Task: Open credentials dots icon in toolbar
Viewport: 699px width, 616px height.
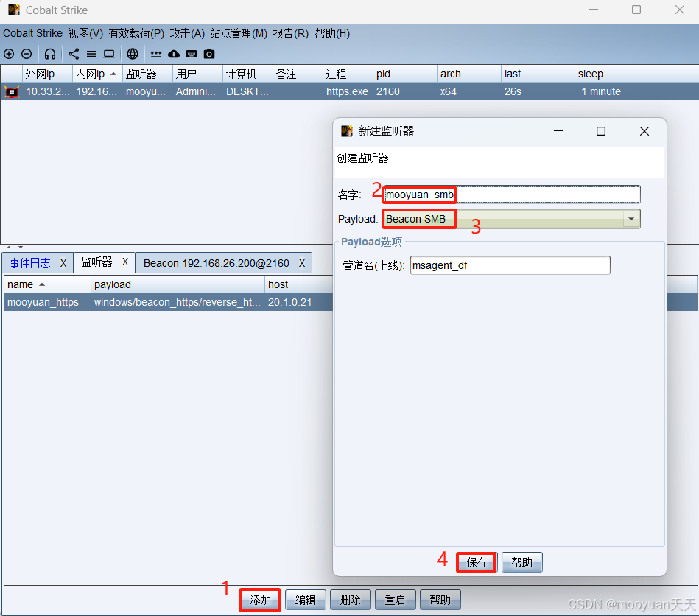Action: tap(156, 54)
